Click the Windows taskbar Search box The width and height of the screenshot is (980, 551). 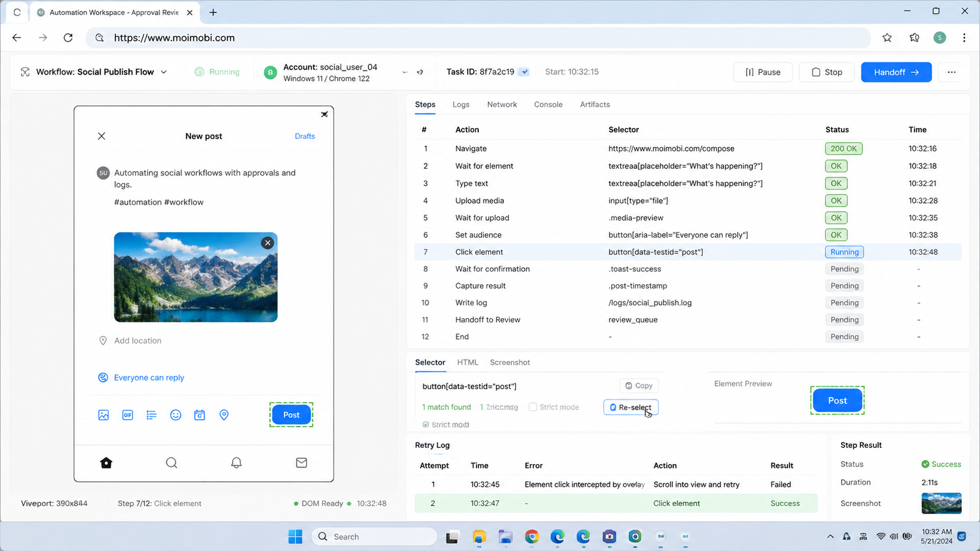coord(374,536)
